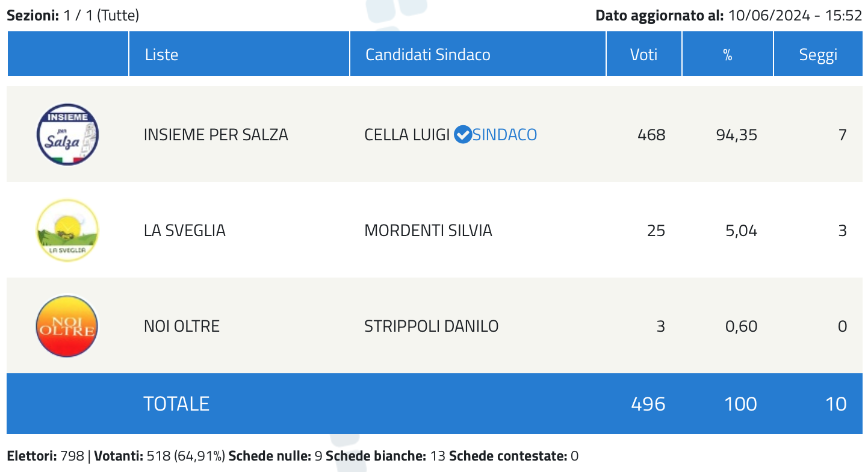Click candidate MORDENTI SILVIA
Image resolution: width=868 pixels, height=472 pixels.
(x=429, y=230)
